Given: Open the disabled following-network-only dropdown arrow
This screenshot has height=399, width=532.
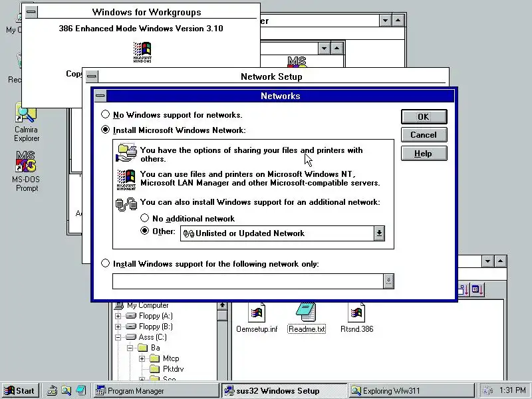Looking at the screenshot, I should (x=388, y=281).
